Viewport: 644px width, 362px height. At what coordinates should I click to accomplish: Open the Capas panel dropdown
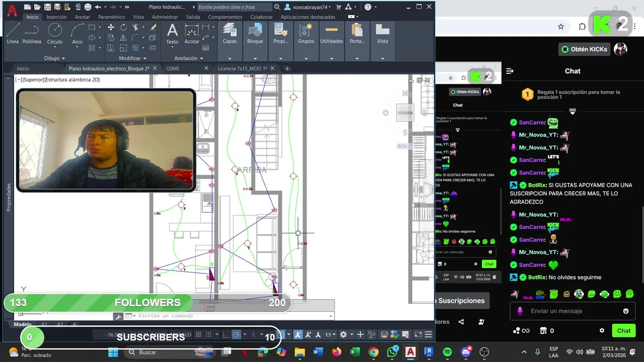pyautogui.click(x=229, y=58)
